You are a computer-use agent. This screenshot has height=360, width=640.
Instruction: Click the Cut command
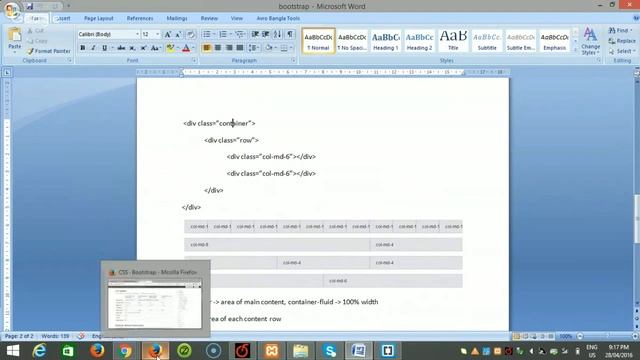tap(36, 31)
